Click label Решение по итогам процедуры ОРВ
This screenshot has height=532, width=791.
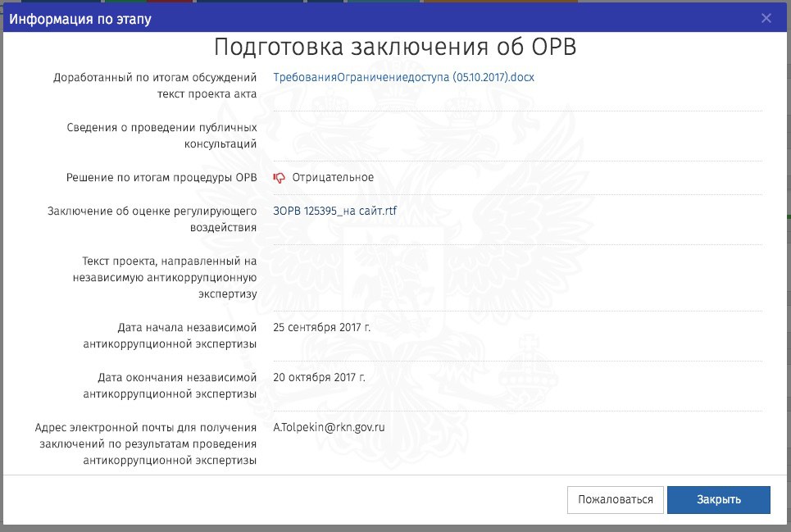161,178
